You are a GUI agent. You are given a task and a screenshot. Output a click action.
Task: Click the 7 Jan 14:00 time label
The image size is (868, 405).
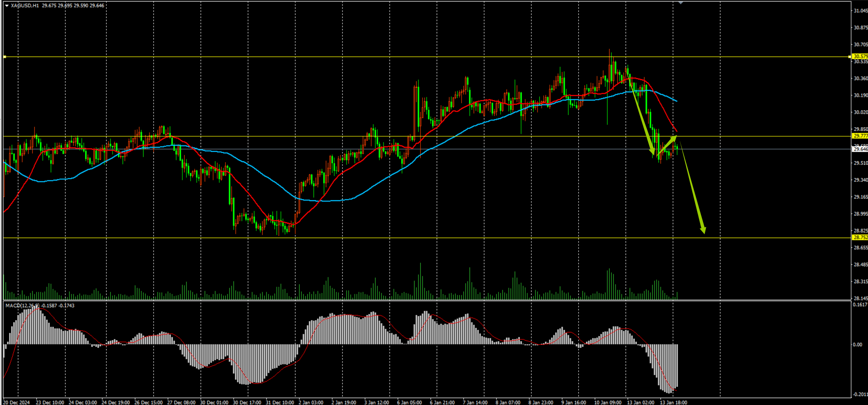coord(475,403)
